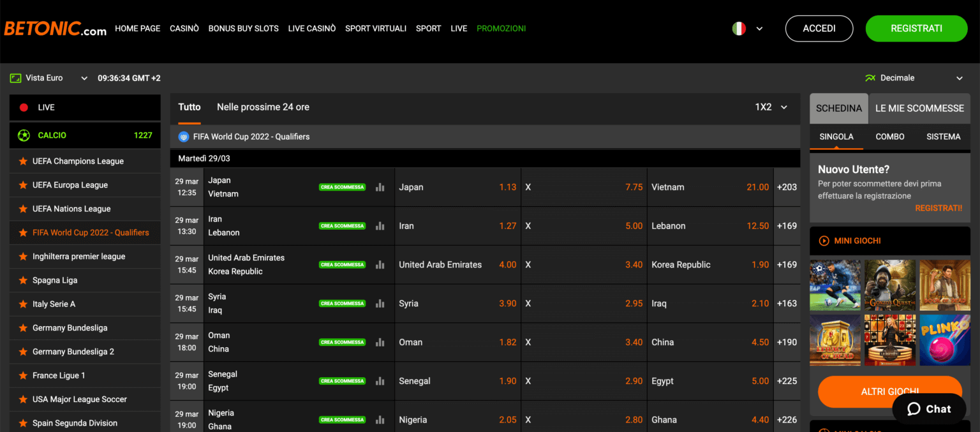Expand +203 more markets for Japan match

[x=787, y=187]
